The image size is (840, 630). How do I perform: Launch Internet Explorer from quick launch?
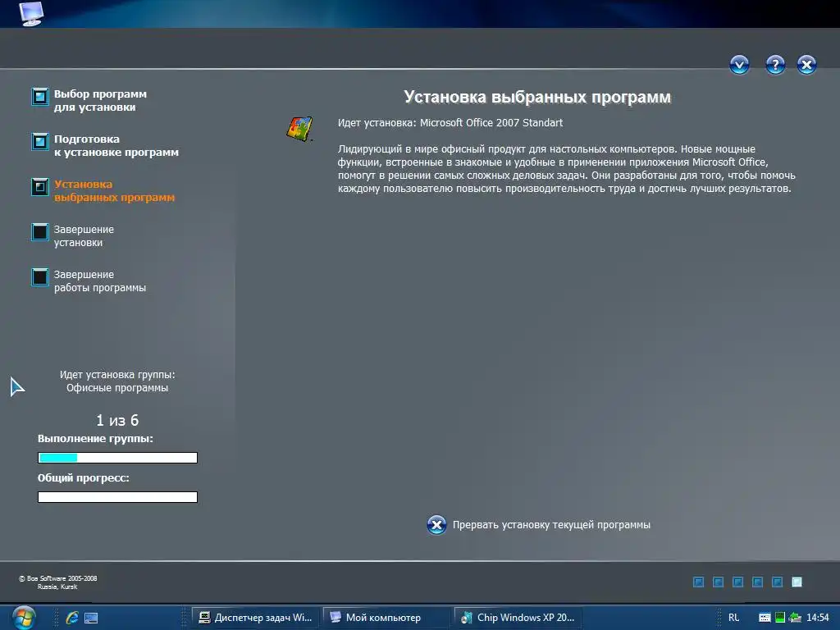(72, 618)
